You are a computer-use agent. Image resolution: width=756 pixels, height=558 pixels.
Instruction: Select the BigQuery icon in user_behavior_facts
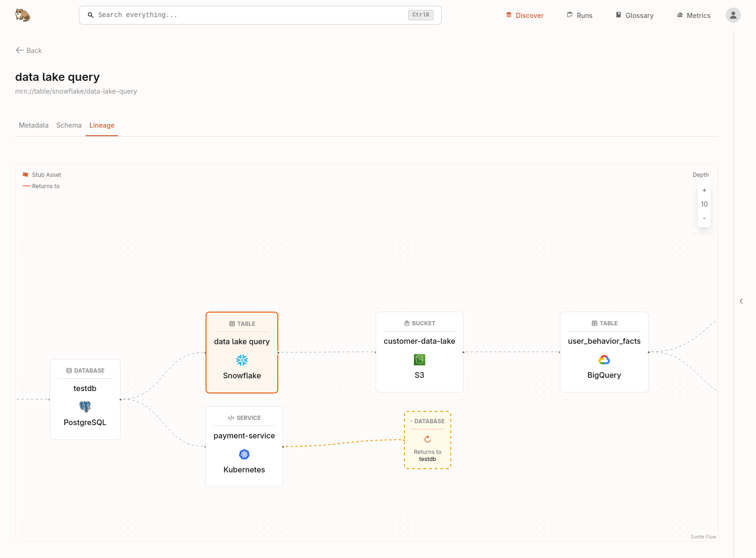(604, 359)
